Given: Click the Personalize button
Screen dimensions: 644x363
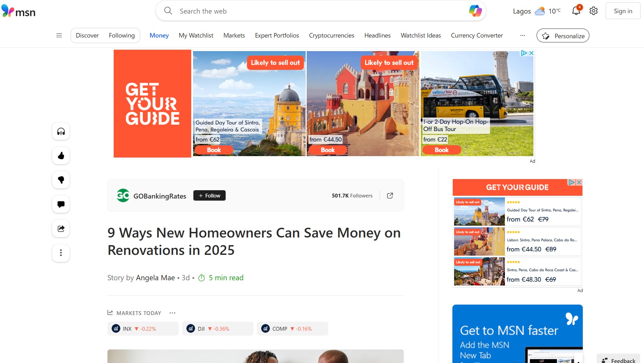Looking at the screenshot, I should (x=563, y=36).
